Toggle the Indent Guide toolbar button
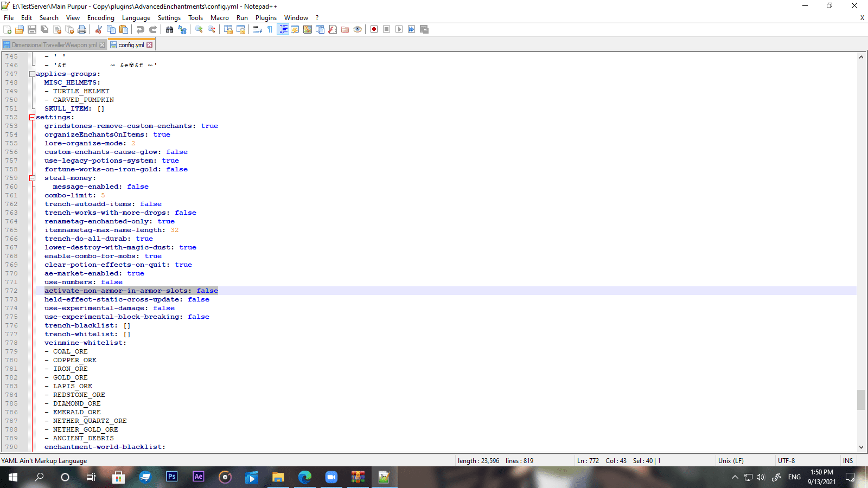 coord(283,29)
